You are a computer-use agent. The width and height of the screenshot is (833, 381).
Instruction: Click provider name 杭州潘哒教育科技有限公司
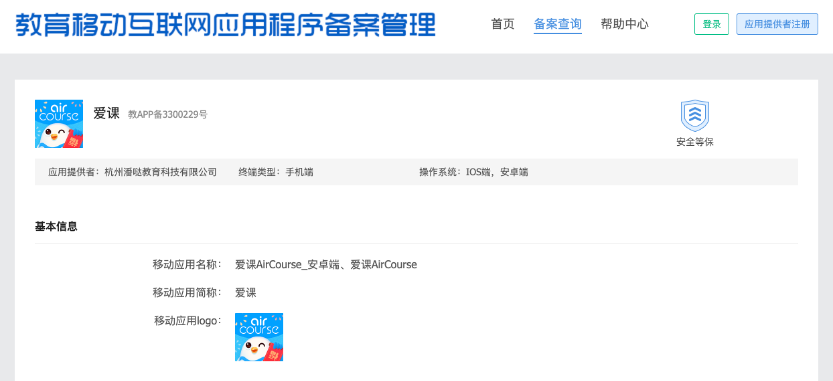161,172
